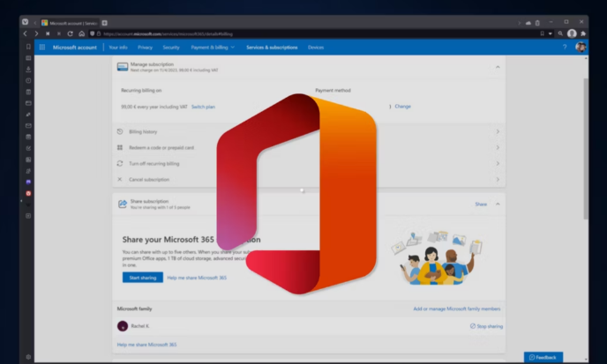Open Redeem a code or prepaid card
The image size is (607, 364).
coord(309,147)
